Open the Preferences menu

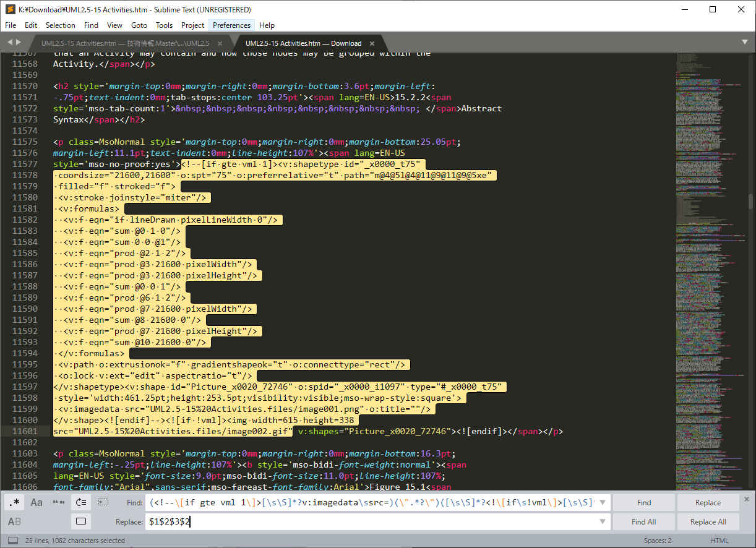(x=231, y=25)
